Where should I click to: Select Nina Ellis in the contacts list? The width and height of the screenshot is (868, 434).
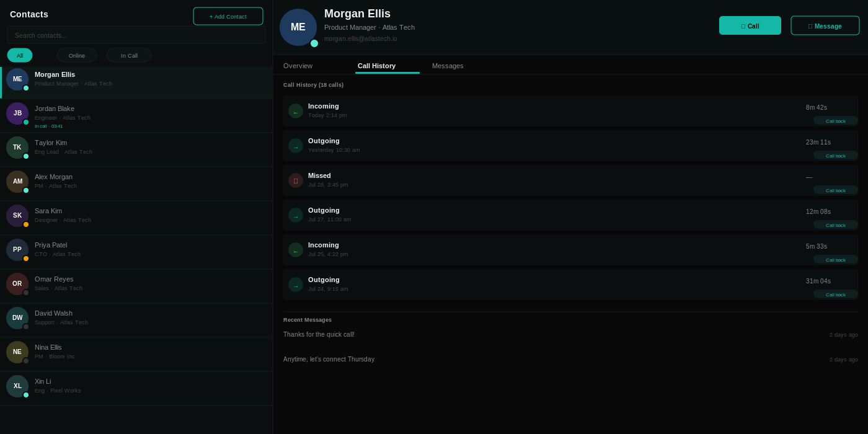136,355
